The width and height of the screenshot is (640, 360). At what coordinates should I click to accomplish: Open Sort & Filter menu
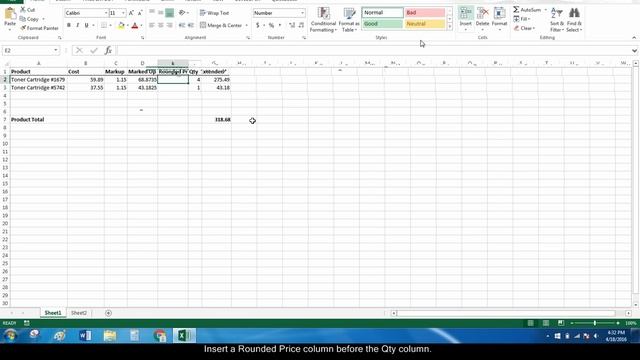click(556, 20)
